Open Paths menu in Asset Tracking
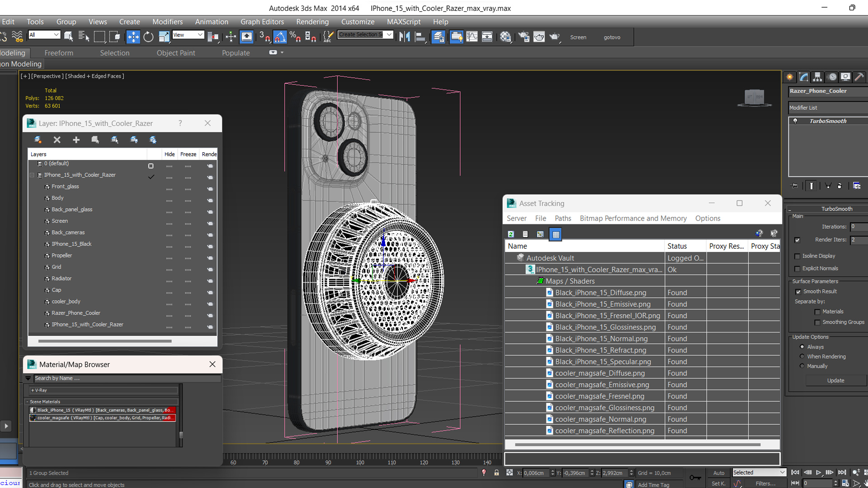 [563, 218]
